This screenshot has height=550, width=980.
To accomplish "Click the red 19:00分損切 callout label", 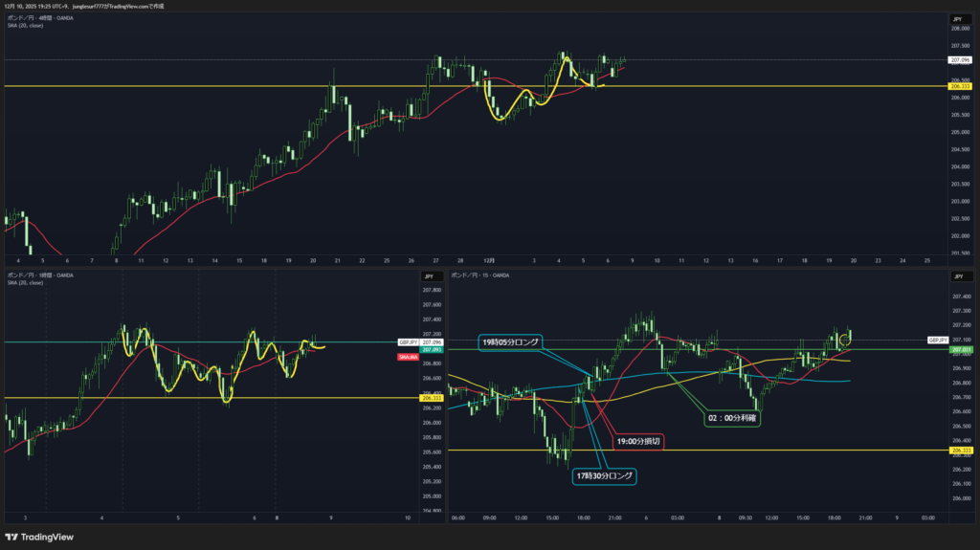I will click(637, 442).
